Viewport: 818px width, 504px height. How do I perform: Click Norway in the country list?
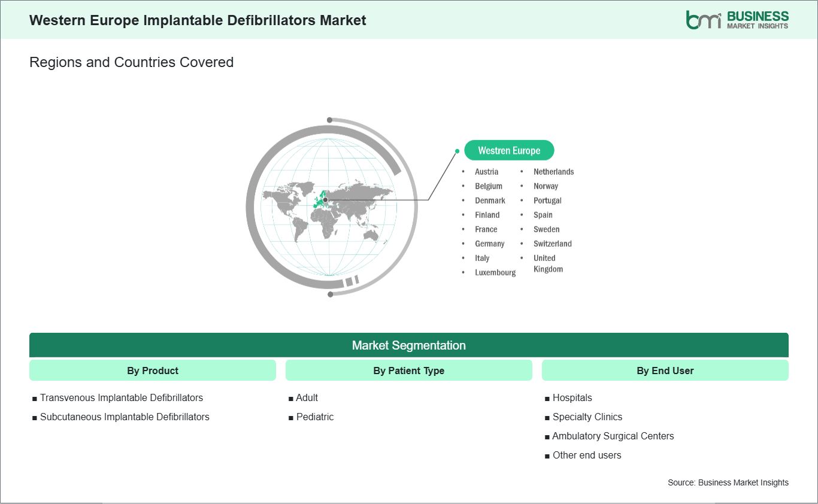click(x=546, y=186)
